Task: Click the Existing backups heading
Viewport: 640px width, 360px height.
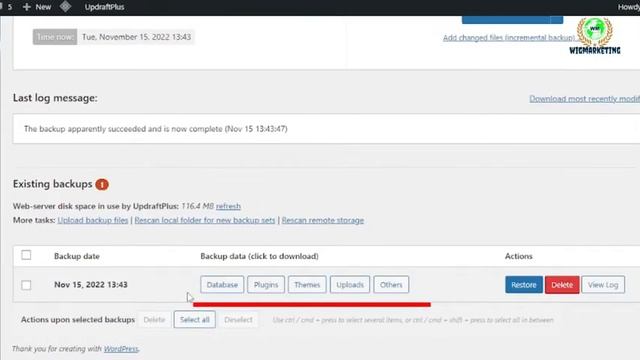Action: 53,184
